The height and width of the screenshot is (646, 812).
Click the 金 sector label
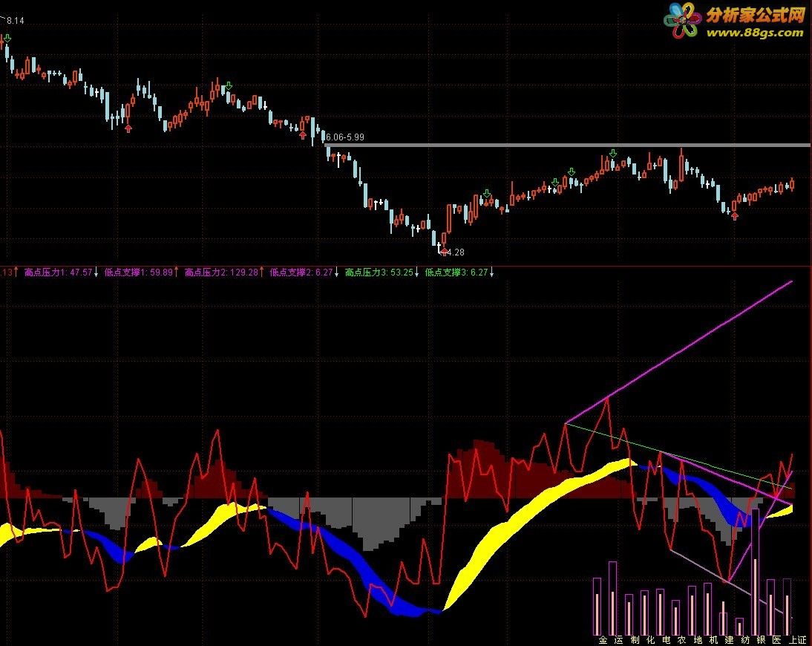603,640
